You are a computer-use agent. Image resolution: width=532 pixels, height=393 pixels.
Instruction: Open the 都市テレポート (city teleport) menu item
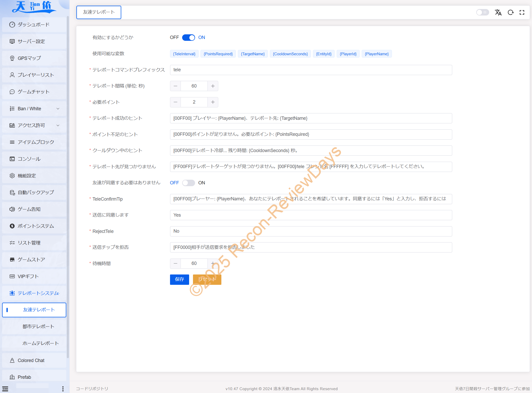point(38,327)
